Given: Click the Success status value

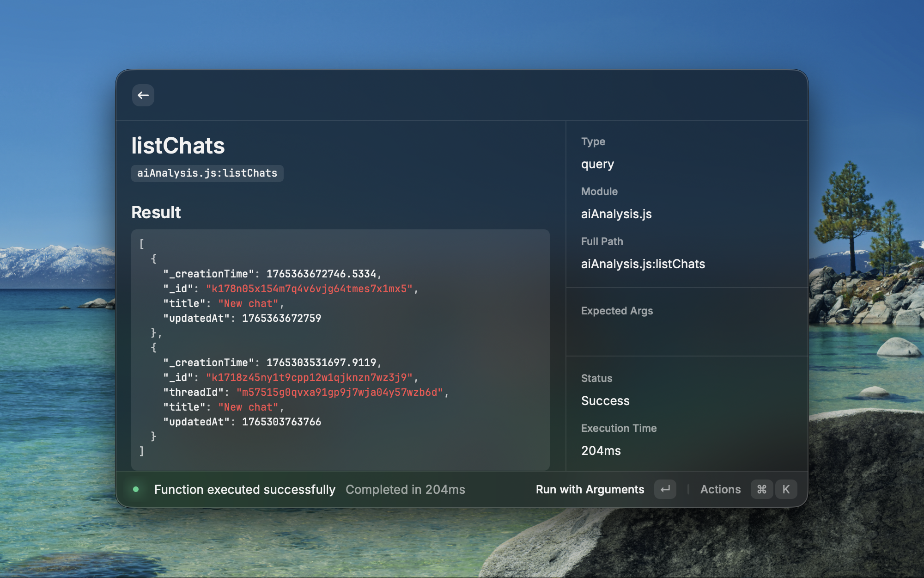Looking at the screenshot, I should point(605,401).
